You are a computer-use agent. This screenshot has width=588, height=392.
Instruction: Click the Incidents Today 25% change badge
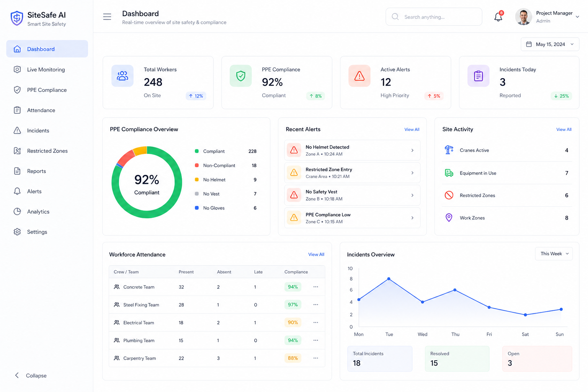point(561,96)
